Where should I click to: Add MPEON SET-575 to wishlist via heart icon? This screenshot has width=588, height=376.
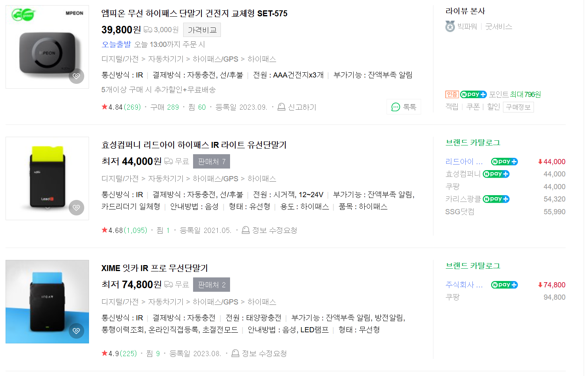click(x=76, y=76)
